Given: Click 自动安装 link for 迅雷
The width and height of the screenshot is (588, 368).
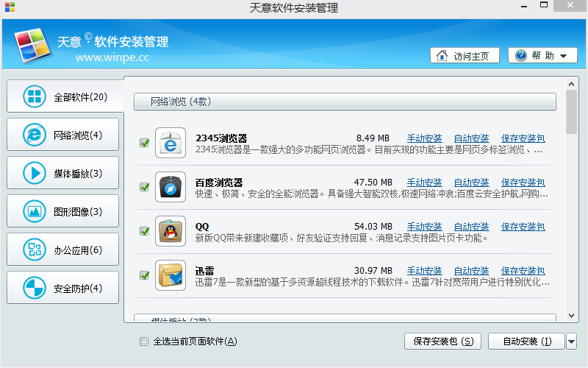Looking at the screenshot, I should (x=471, y=271).
